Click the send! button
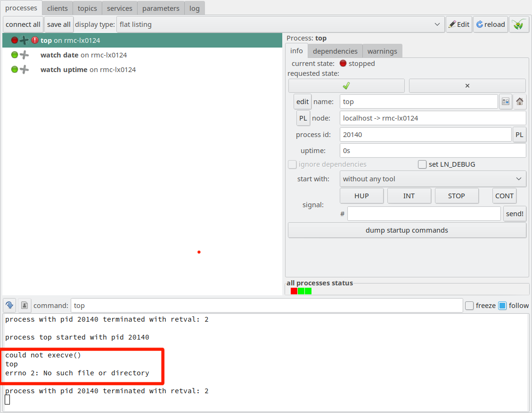 point(515,214)
